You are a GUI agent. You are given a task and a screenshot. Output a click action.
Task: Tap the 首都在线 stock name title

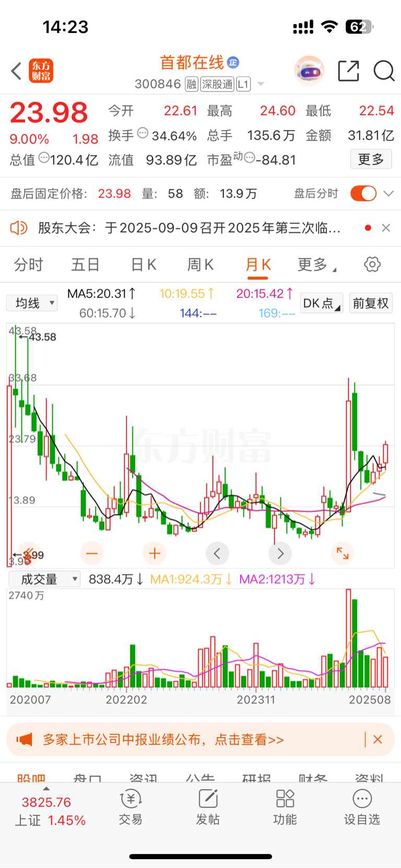point(192,63)
